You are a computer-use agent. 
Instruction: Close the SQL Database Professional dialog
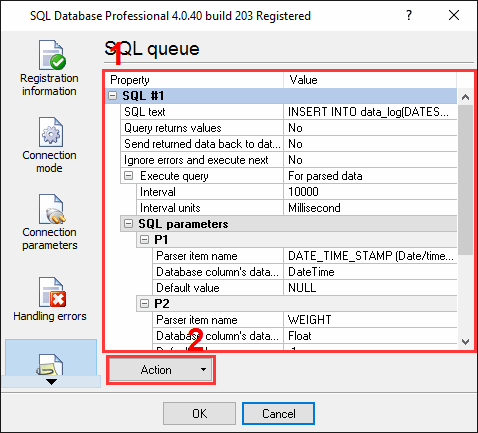[x=454, y=15]
